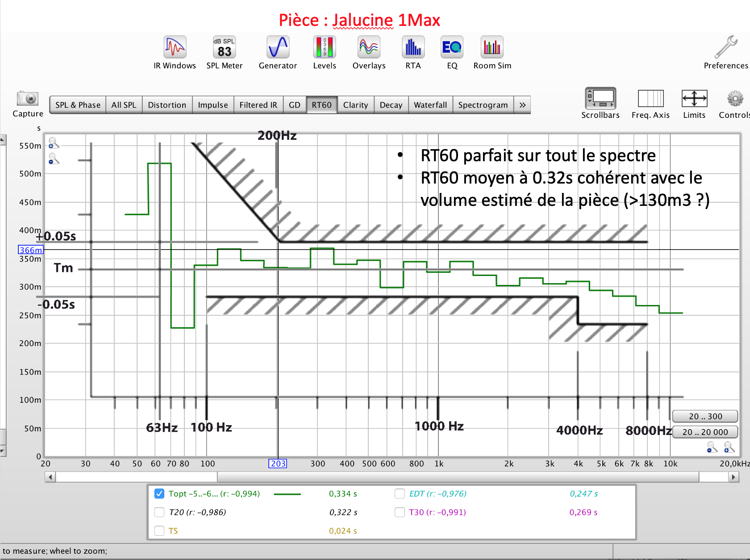Zoom in horizontal axis magnifier
The height and width of the screenshot is (560, 750).
point(729,447)
